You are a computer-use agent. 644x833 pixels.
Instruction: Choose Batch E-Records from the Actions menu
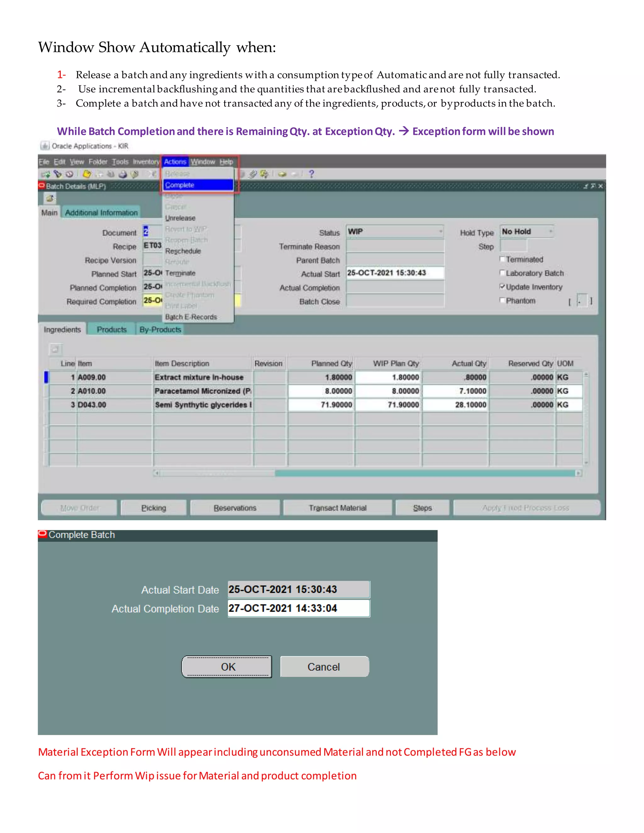click(198, 317)
